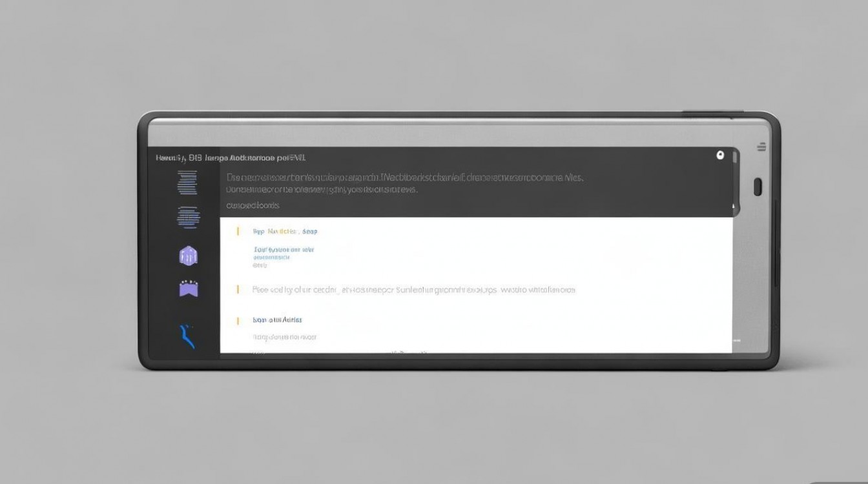Click the white circle icon in dark header

720,156
